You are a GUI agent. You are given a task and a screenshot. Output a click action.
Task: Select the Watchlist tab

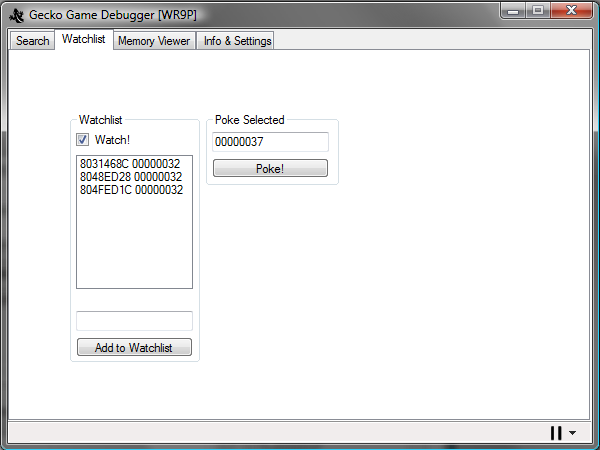(83, 40)
